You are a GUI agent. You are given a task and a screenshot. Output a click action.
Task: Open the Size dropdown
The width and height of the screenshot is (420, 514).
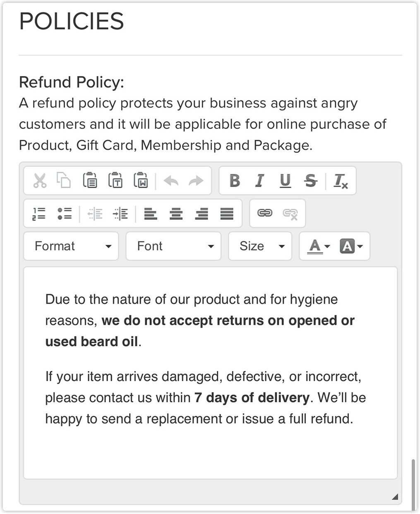coord(260,246)
